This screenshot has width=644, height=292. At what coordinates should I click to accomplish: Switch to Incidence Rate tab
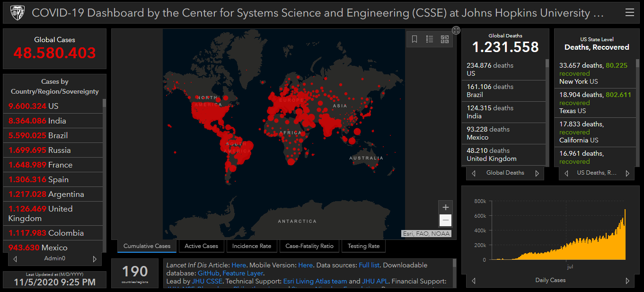252,246
